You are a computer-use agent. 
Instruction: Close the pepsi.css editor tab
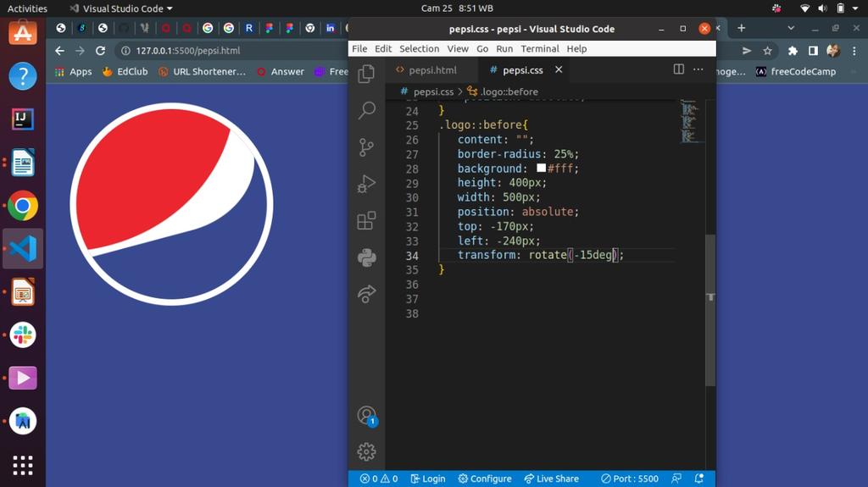click(559, 69)
